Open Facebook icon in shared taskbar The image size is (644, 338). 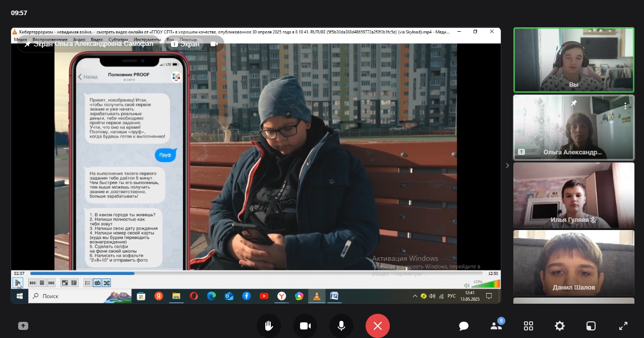point(247,296)
